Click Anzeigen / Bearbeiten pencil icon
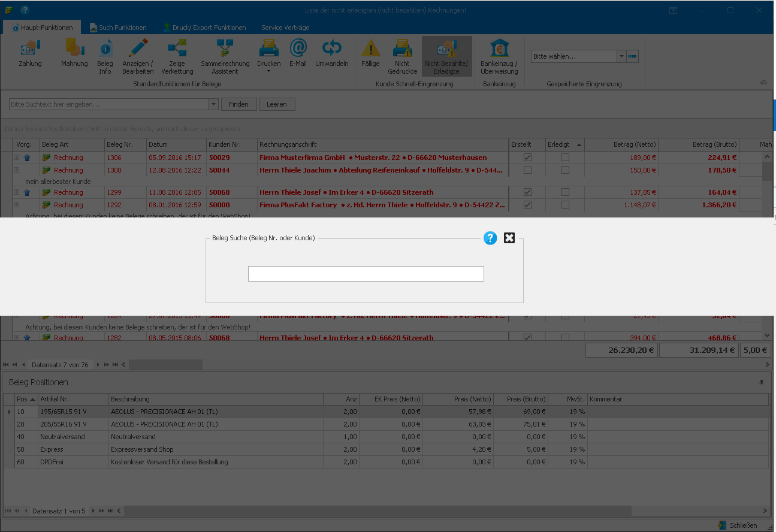776x532 pixels. pyautogui.click(x=138, y=49)
